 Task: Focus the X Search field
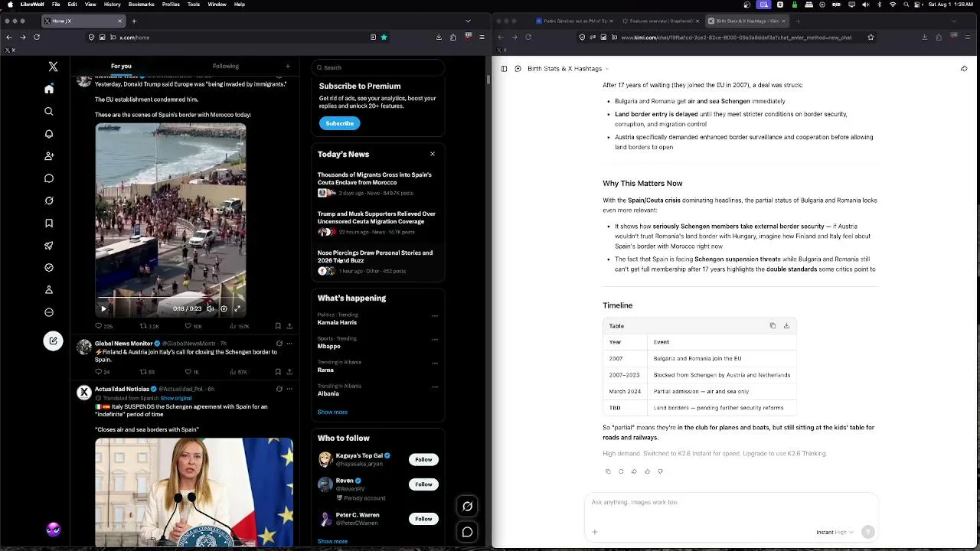(377, 67)
